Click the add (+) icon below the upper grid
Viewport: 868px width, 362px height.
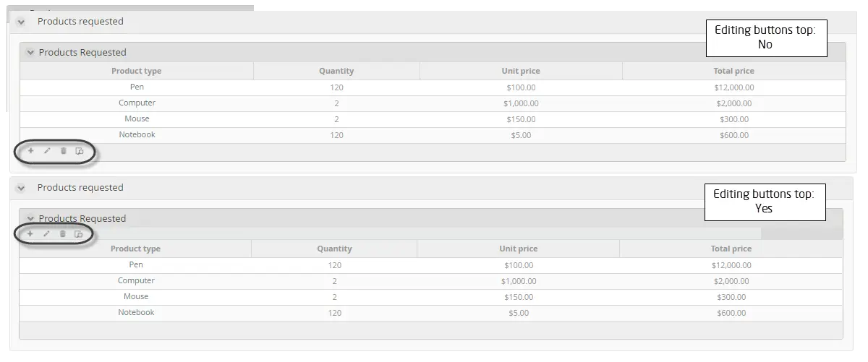click(x=30, y=151)
